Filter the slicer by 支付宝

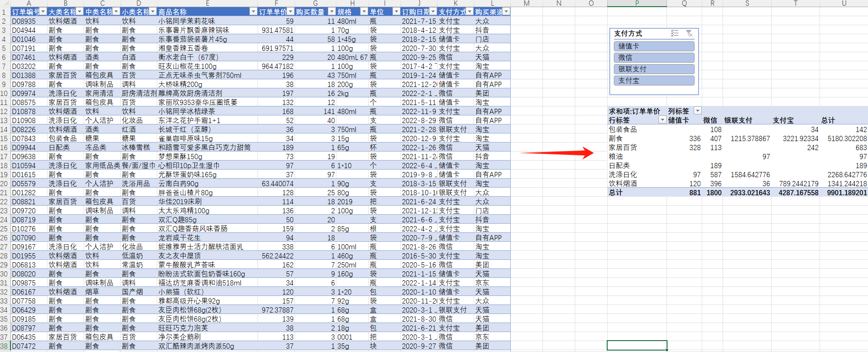click(654, 80)
